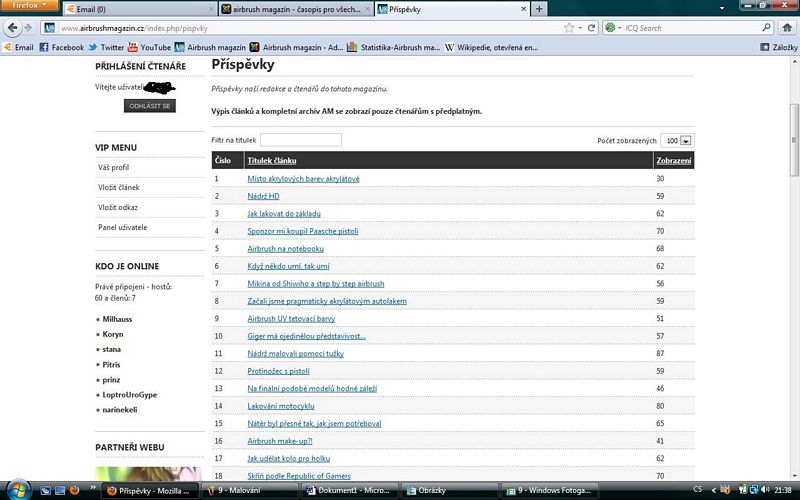Open the Wikipedie bookmark
Image resolution: width=800 pixels, height=500 pixels.
[496, 47]
